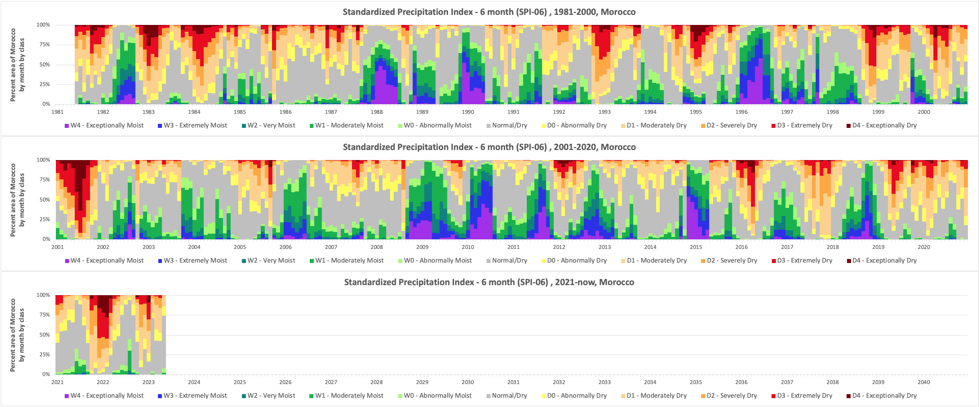This screenshot has height=407, width=980.
Task: Click the 0% y-axis label in 2021-now chart
Action: (46, 374)
